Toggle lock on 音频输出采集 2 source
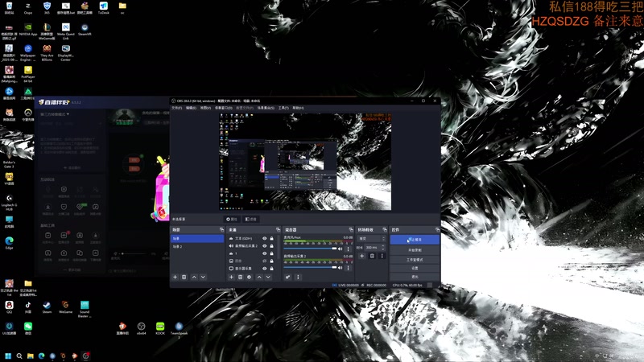This screenshot has width=644, height=362. [x=271, y=246]
